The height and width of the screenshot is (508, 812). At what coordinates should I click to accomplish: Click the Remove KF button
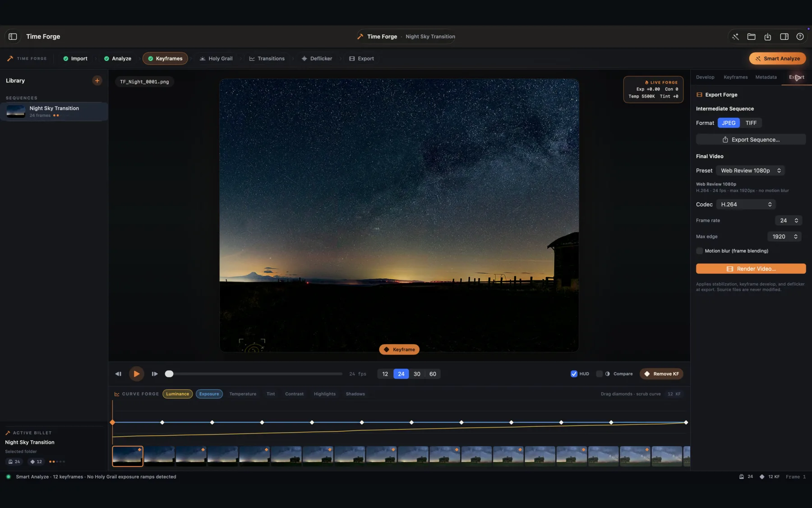tap(661, 374)
